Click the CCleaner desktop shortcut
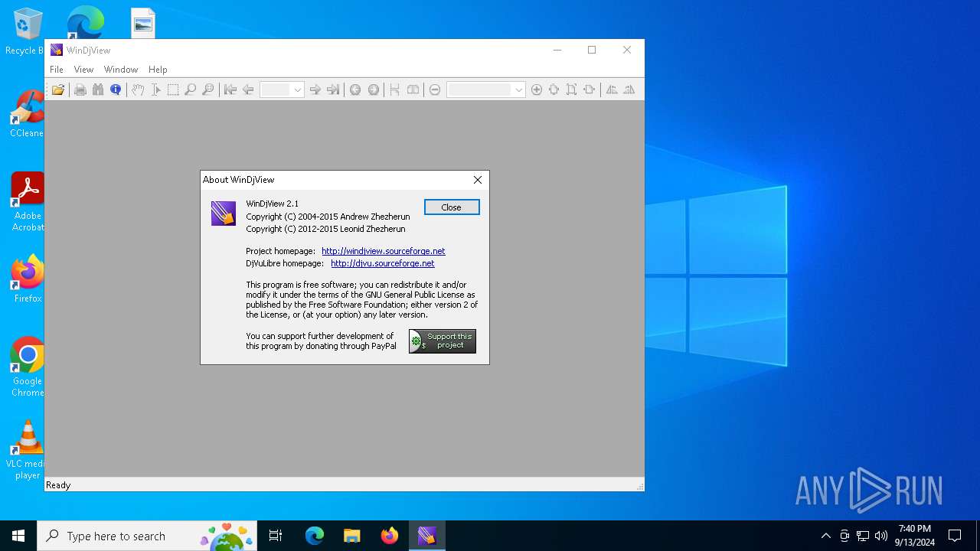 click(27, 114)
